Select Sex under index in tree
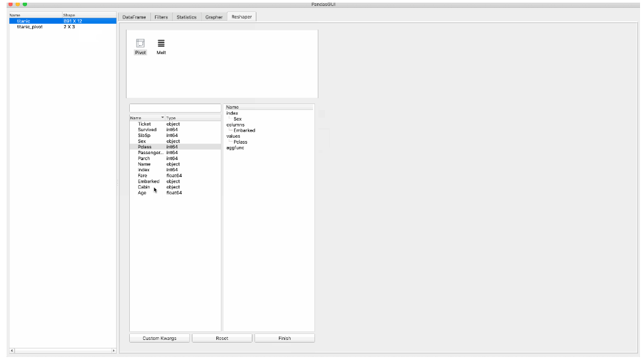This screenshot has height=361, width=644. pos(237,119)
